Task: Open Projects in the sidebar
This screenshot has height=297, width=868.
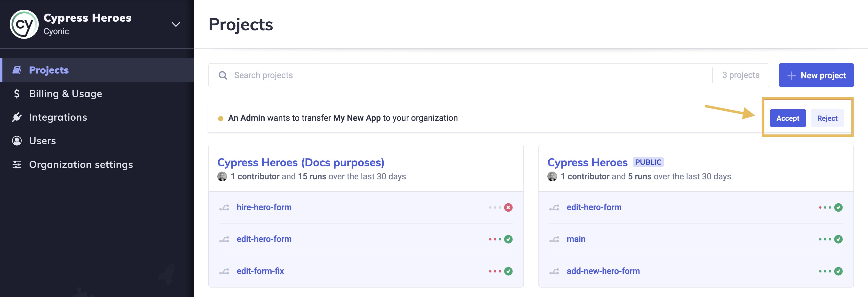Action: tap(48, 70)
